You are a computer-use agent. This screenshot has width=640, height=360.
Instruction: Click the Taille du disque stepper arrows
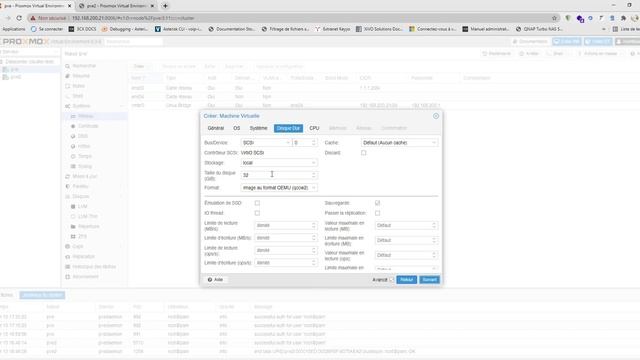click(313, 175)
